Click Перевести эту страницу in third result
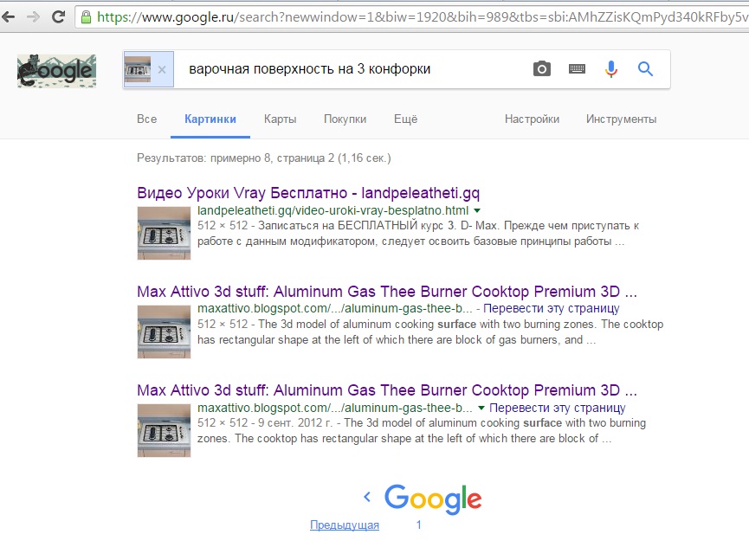 pyautogui.click(x=558, y=408)
